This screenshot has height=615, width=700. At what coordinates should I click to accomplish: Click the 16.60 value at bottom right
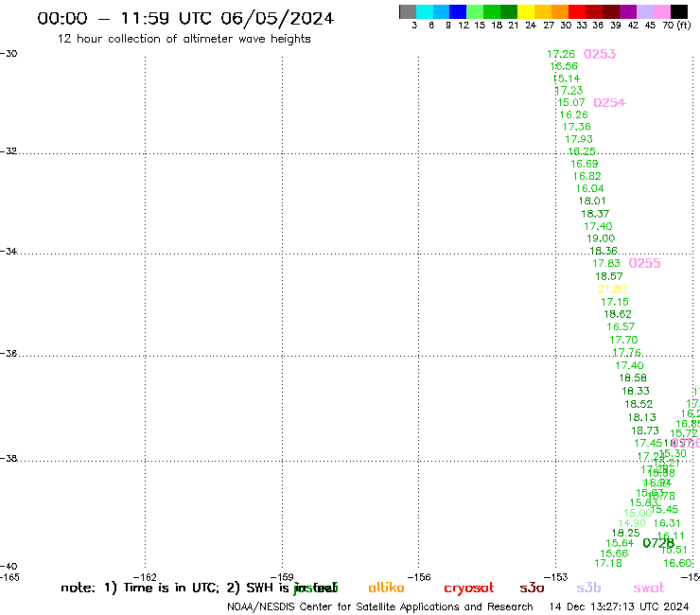[677, 563]
